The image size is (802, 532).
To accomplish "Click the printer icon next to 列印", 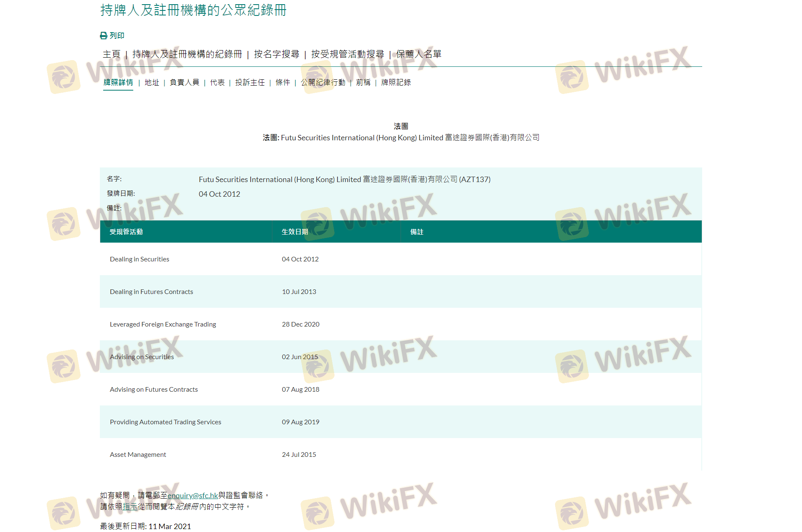I will click(104, 35).
